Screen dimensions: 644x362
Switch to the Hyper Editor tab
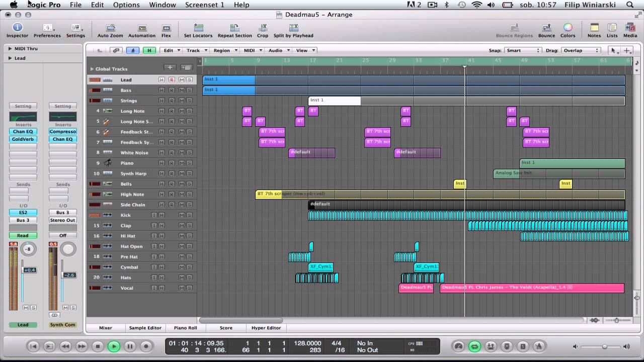(x=266, y=328)
